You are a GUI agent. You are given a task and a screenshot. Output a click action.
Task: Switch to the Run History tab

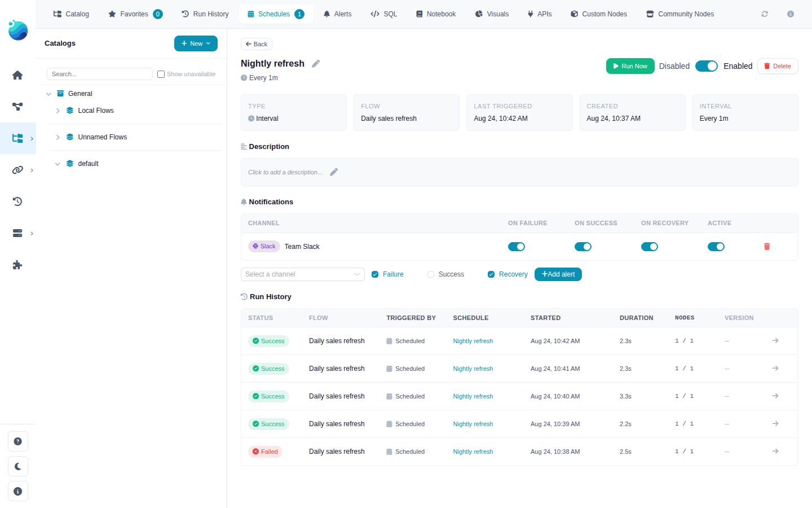[x=205, y=14]
